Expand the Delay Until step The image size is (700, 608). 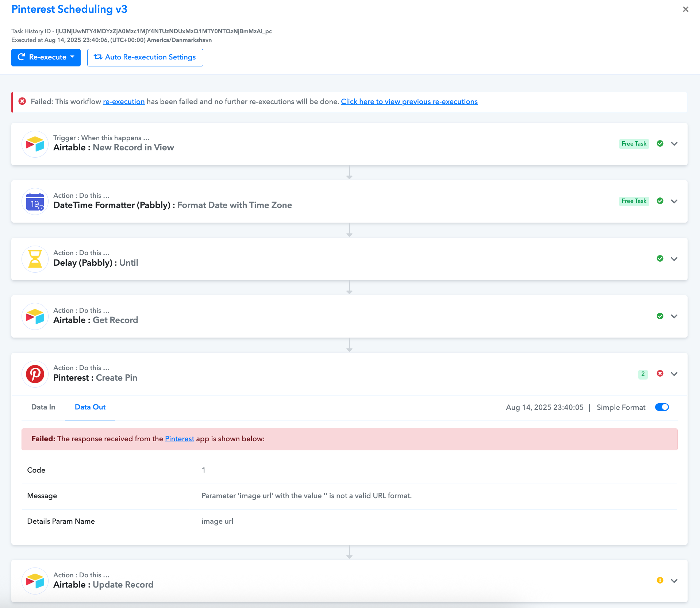click(x=674, y=259)
